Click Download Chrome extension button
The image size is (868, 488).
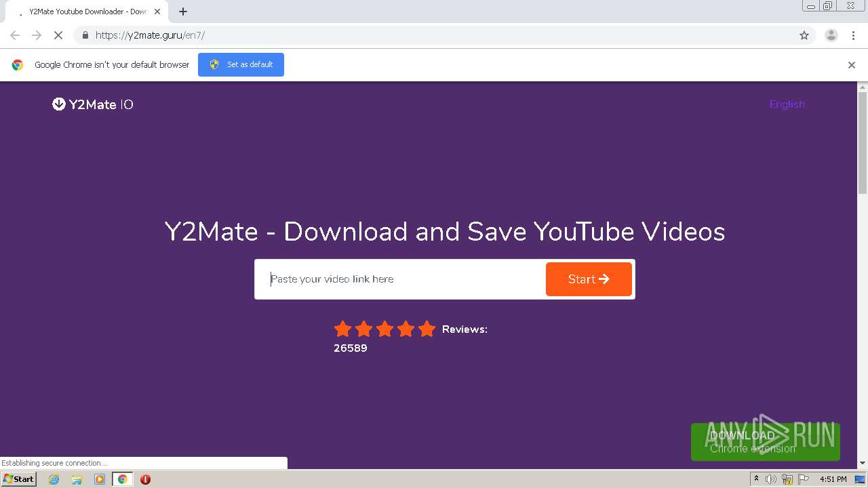click(x=765, y=442)
